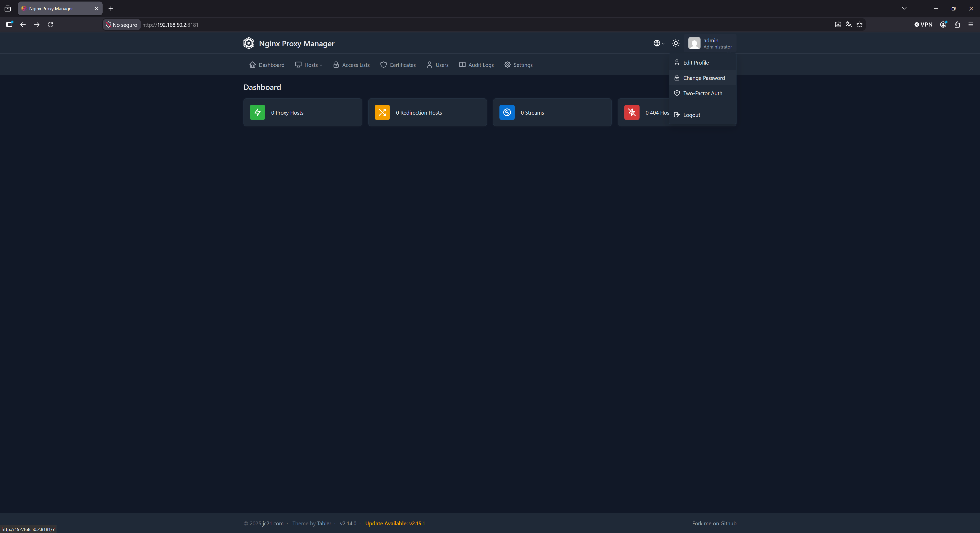
Task: Go to Access Lists
Action: click(x=351, y=65)
